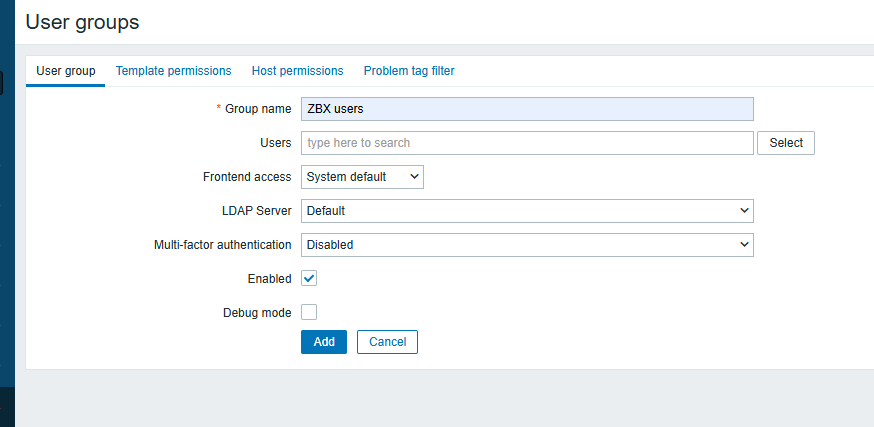
Task: Focus the Group name text field
Action: pos(527,109)
